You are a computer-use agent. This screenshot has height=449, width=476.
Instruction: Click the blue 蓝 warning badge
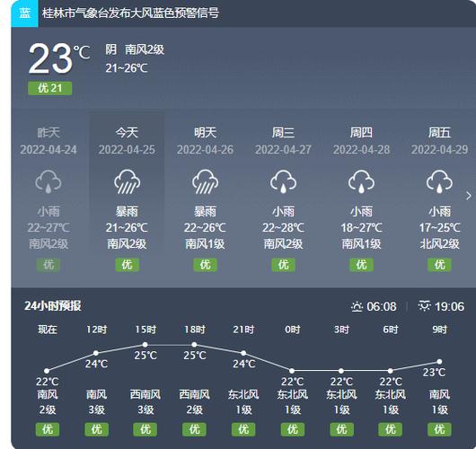pos(24,13)
